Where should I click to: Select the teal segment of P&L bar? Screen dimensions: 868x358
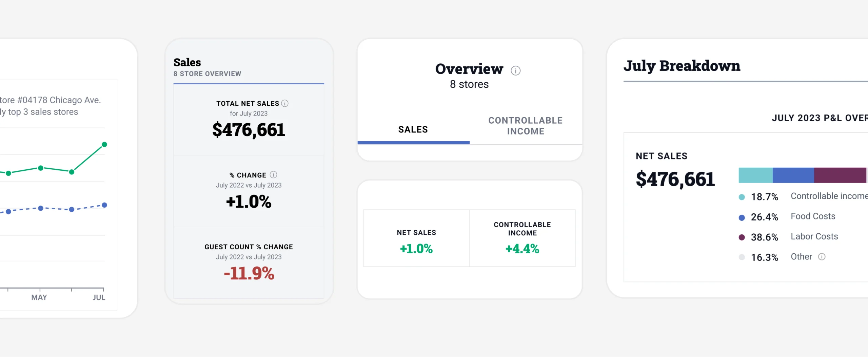coord(755,175)
